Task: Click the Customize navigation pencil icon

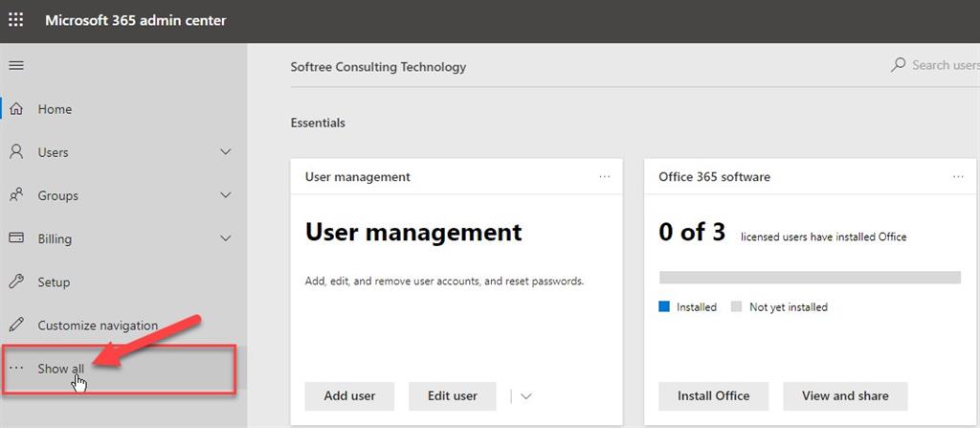Action: (x=16, y=325)
